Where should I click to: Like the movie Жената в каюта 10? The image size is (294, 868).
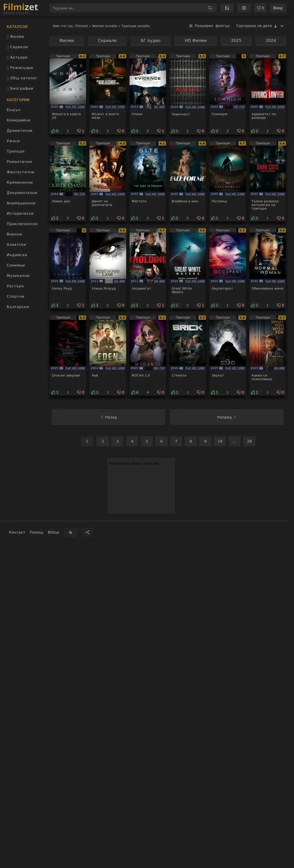(55, 131)
